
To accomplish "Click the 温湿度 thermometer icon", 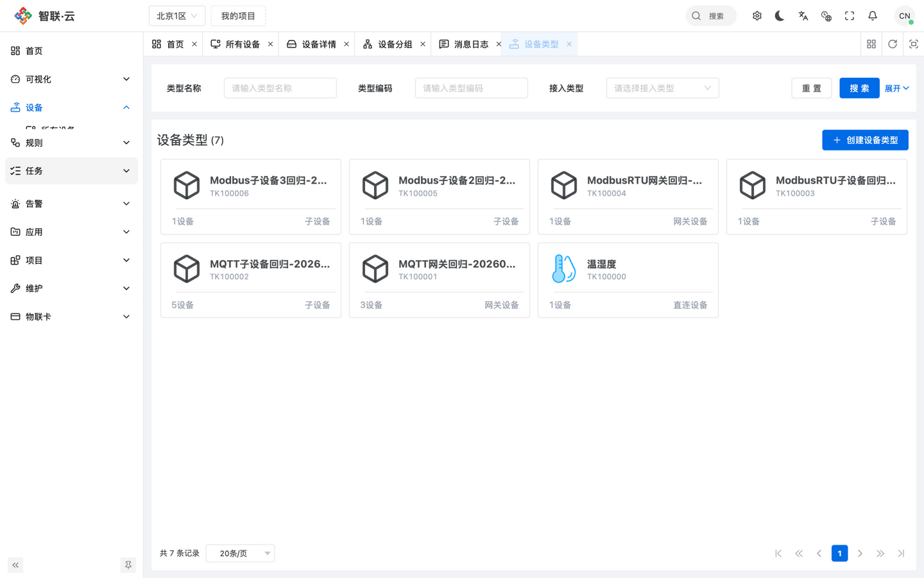I will point(563,268).
